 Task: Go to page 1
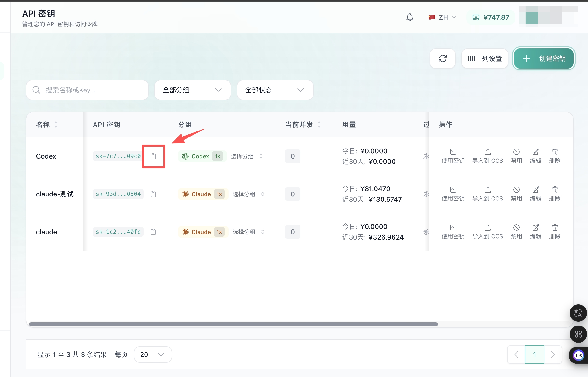click(534, 354)
